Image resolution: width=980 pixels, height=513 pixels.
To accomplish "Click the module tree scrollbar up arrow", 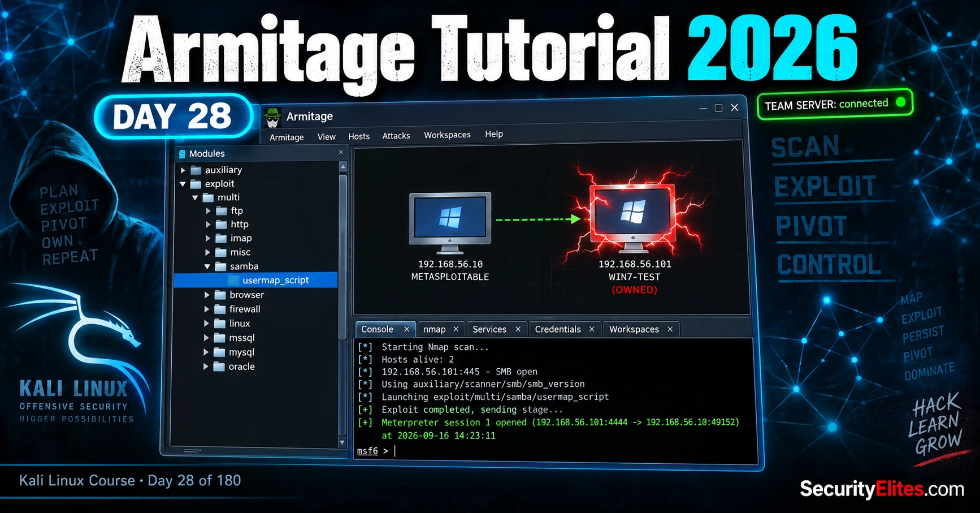I will click(342, 167).
